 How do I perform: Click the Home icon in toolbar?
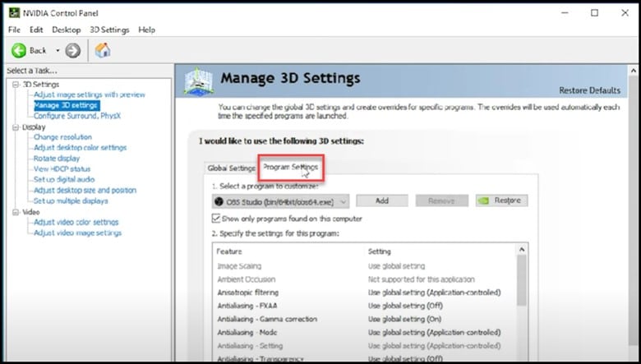tap(104, 50)
